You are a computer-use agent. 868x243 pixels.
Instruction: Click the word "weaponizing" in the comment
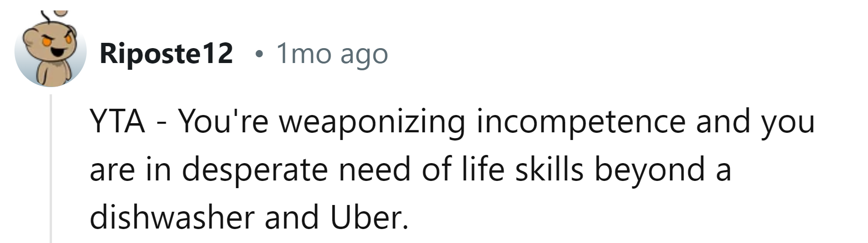[x=372, y=121]
